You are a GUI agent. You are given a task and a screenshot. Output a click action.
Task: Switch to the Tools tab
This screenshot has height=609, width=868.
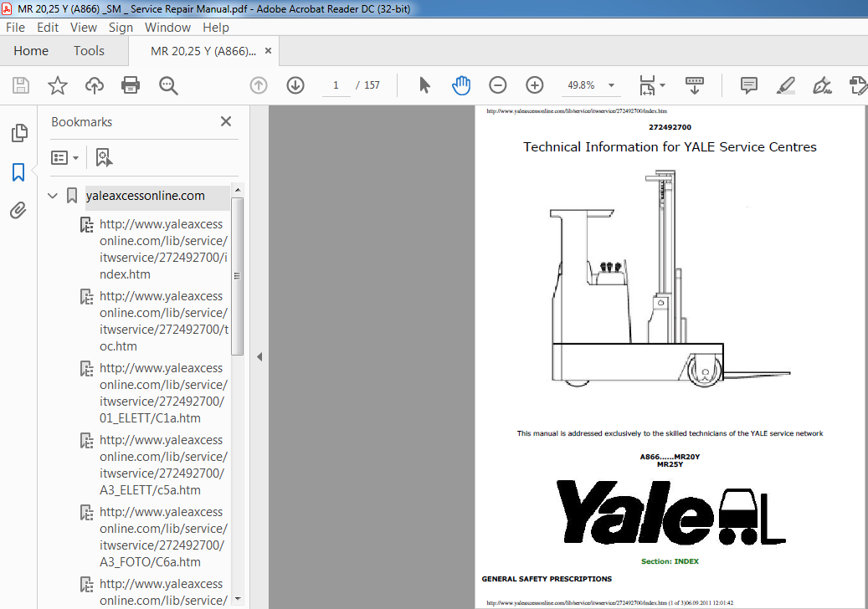coord(89,51)
